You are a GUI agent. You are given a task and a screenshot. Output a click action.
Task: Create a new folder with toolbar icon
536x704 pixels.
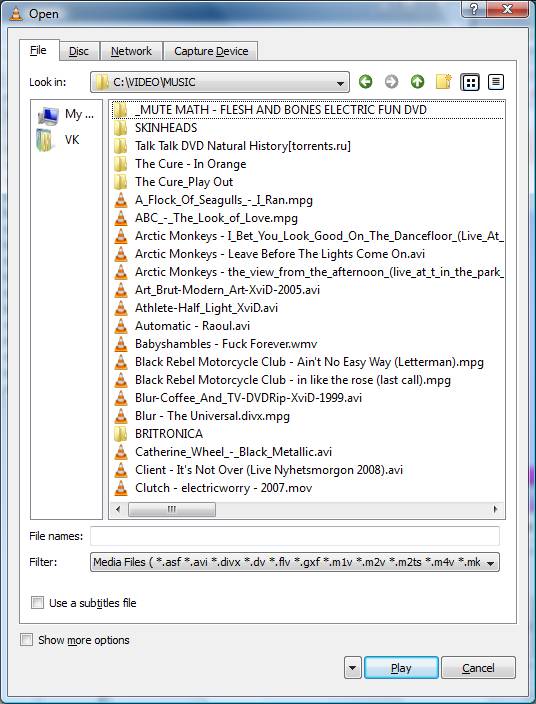(444, 82)
